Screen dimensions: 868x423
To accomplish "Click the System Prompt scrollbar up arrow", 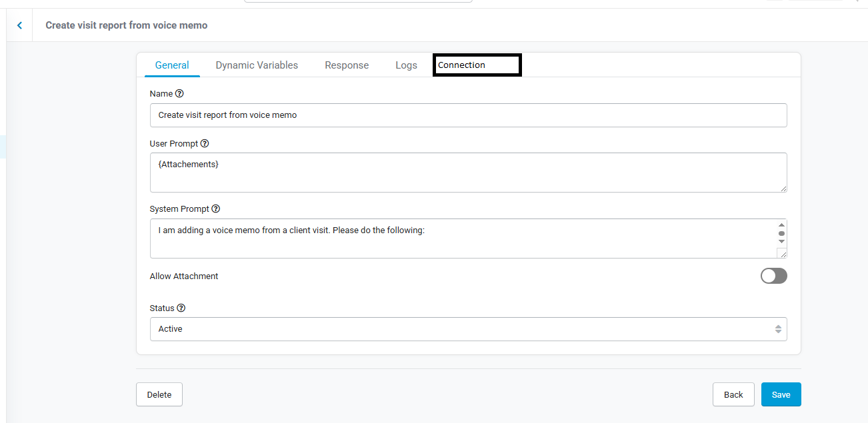I will coord(782,225).
